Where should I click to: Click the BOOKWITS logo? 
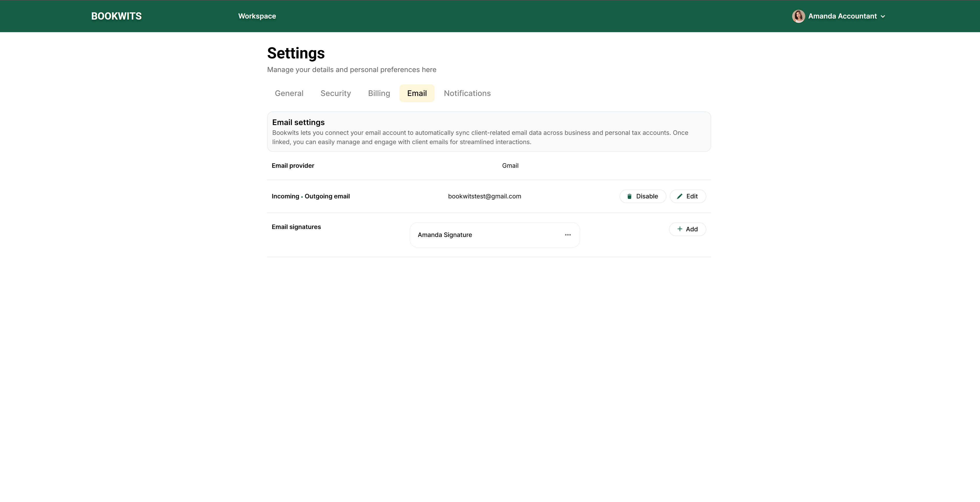coord(116,16)
